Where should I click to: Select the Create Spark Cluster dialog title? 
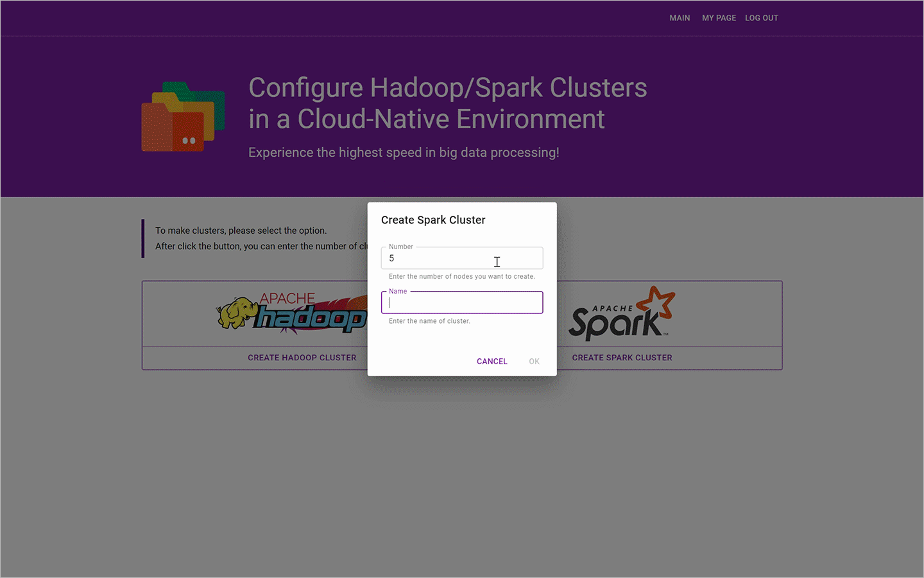pos(433,220)
